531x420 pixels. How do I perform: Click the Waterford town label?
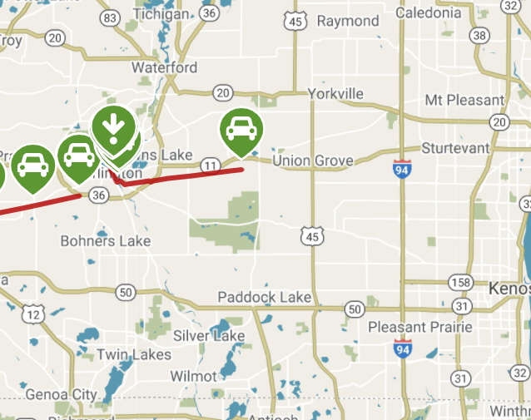(x=164, y=67)
